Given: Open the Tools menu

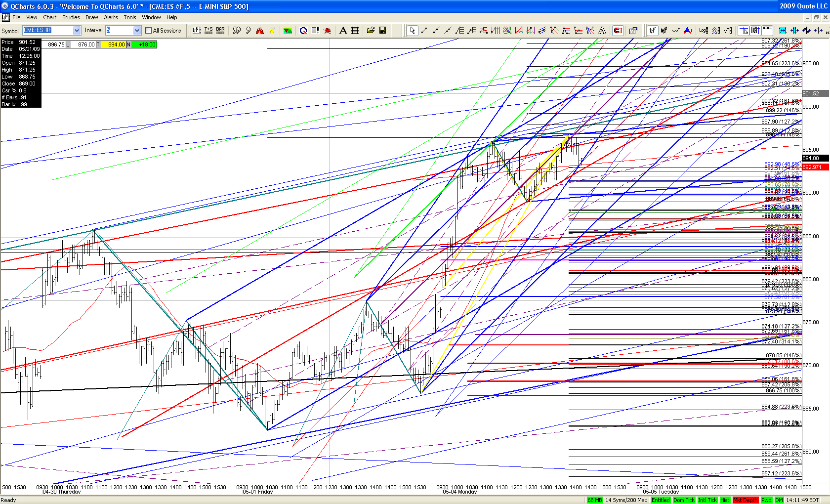Looking at the screenshot, I should (x=130, y=17).
